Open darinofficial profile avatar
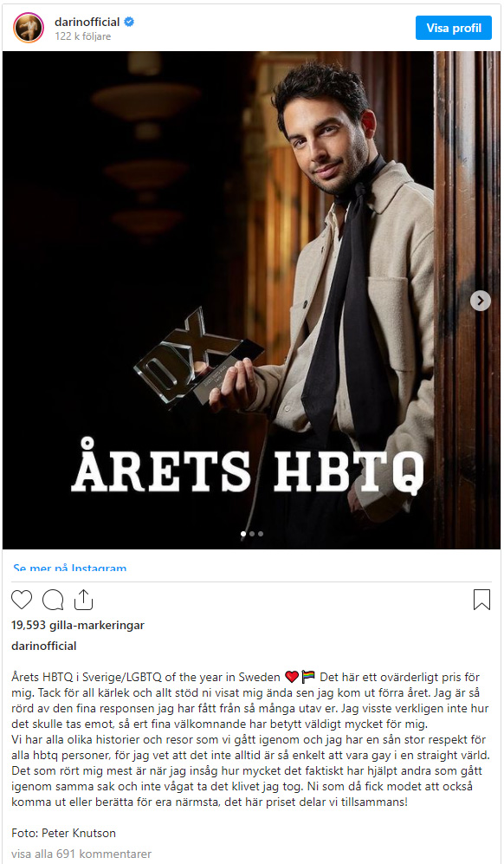Image resolution: width=504 pixels, height=864 pixels. 29,28
